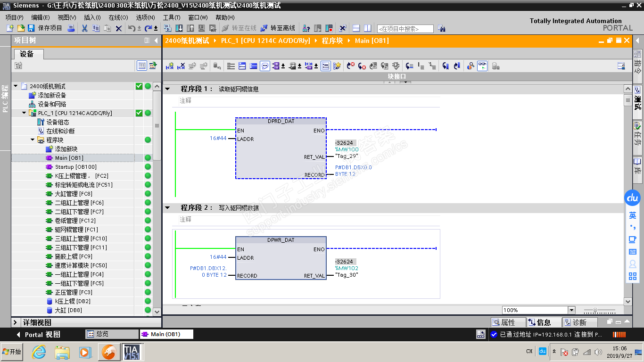Click the Save project disk icon
This screenshot has height=362, width=644.
click(x=31, y=28)
